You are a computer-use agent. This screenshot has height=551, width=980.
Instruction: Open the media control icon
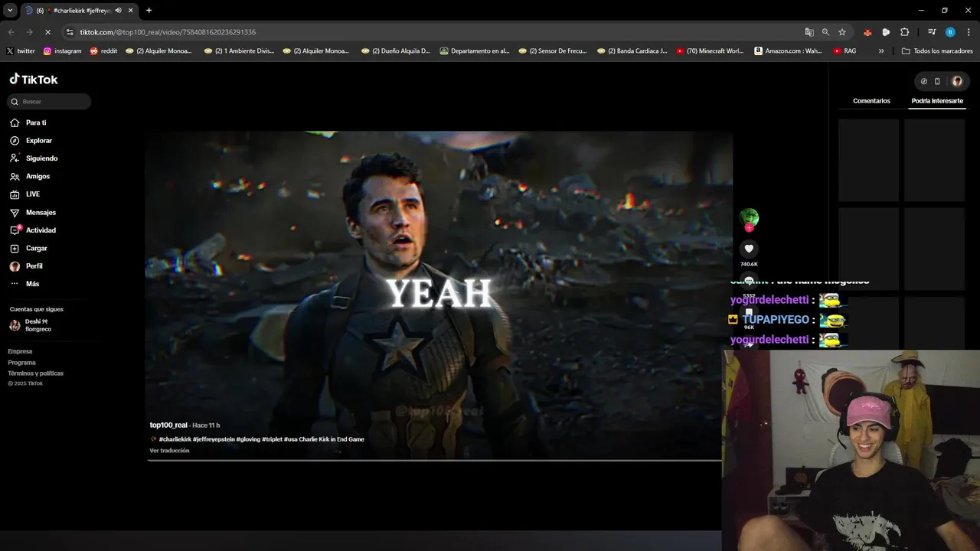pos(932,32)
